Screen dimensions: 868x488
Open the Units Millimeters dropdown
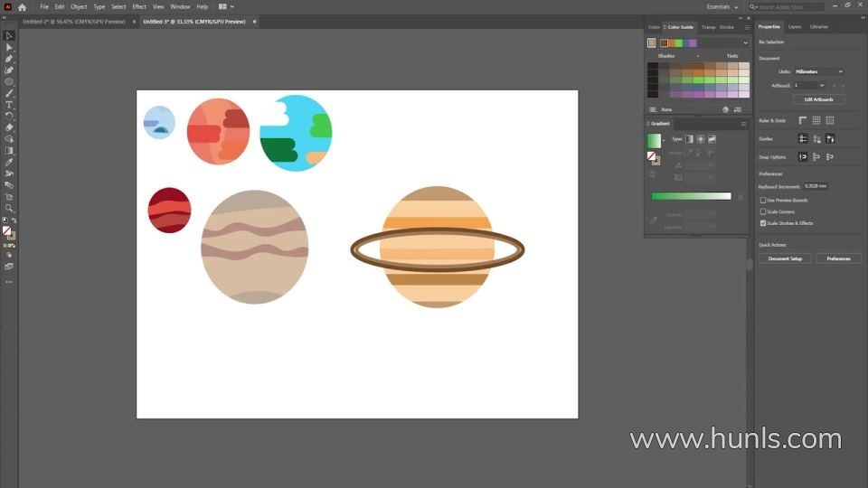pos(819,71)
